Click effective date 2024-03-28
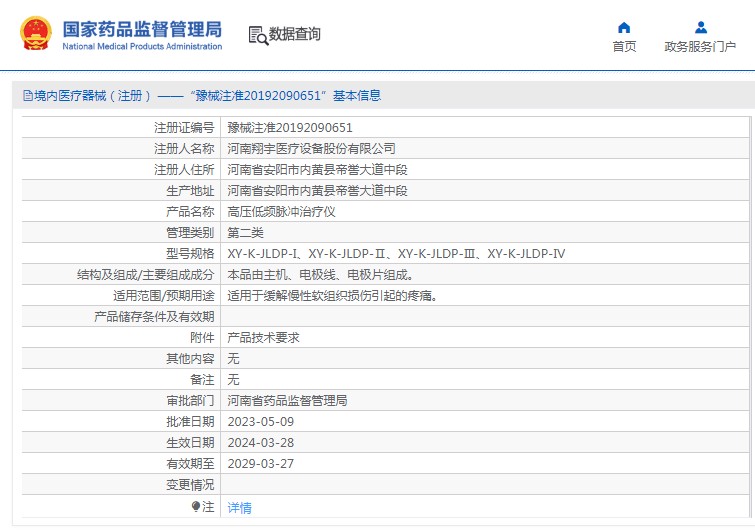 click(x=260, y=443)
